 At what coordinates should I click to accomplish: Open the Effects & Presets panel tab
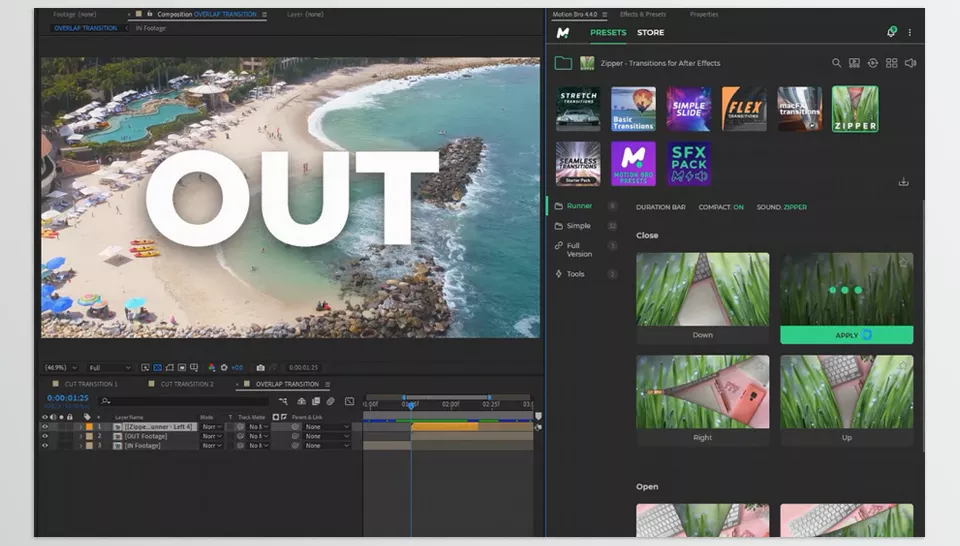643,14
